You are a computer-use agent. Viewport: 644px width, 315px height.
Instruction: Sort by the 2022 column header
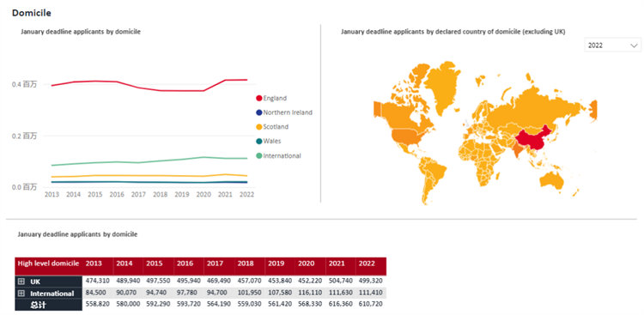(x=367, y=264)
